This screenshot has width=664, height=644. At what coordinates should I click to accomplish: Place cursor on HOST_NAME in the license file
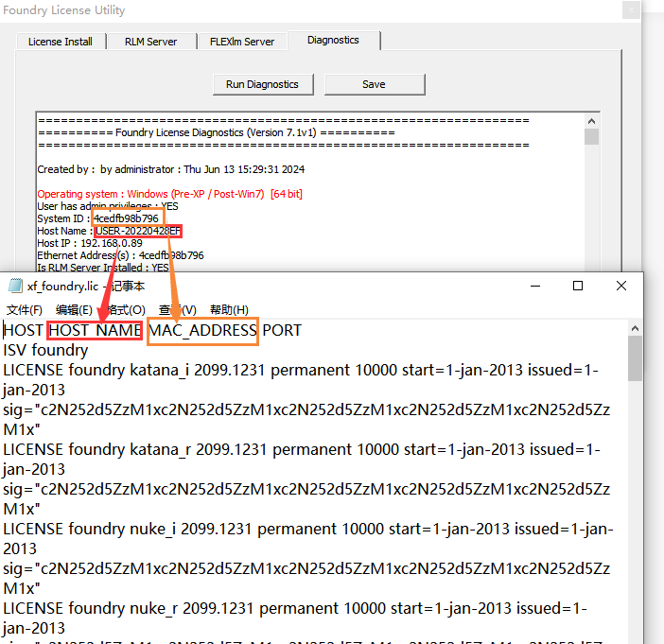point(95,330)
